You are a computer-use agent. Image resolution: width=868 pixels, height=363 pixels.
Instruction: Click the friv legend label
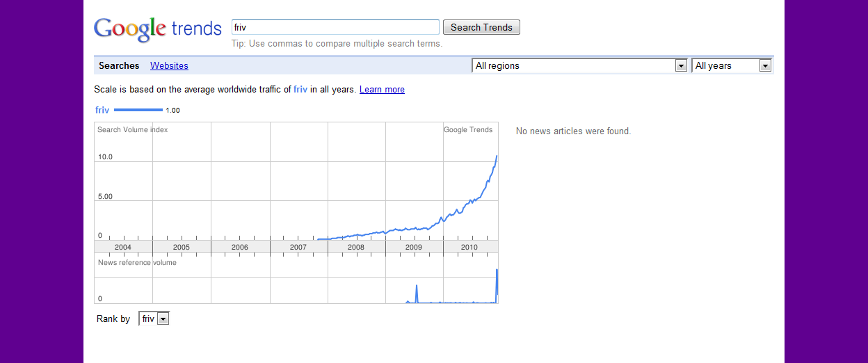point(102,110)
